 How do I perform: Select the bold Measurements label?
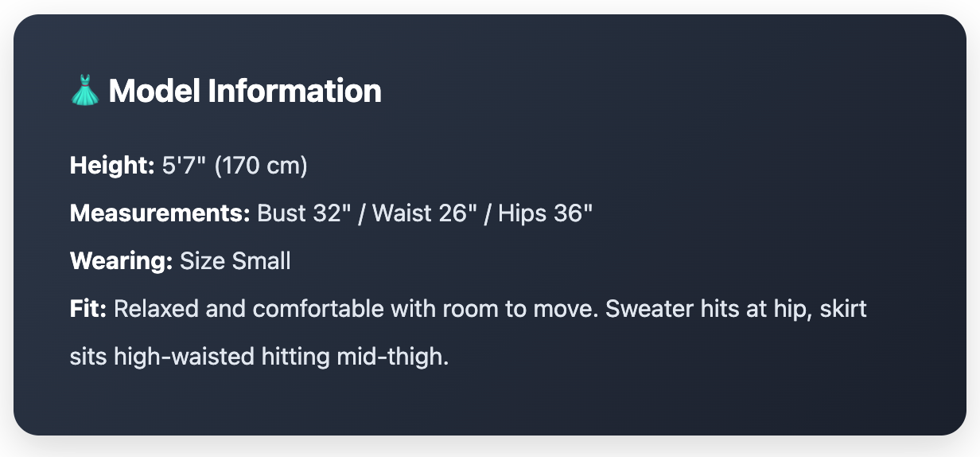point(160,213)
